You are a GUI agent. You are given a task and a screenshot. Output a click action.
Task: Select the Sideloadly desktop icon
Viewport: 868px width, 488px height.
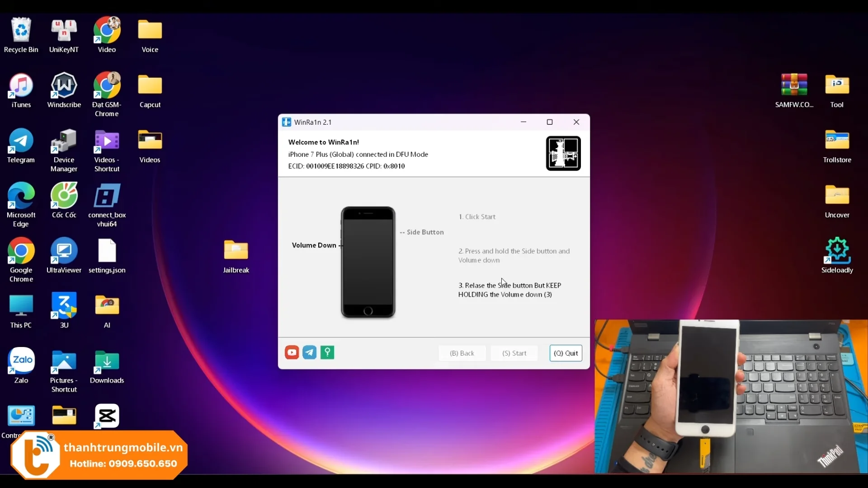837,256
